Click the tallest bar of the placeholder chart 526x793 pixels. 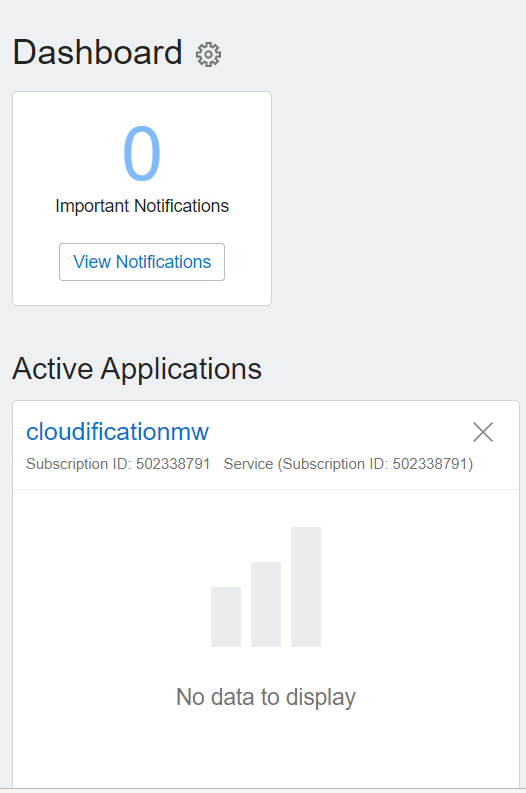[306, 587]
